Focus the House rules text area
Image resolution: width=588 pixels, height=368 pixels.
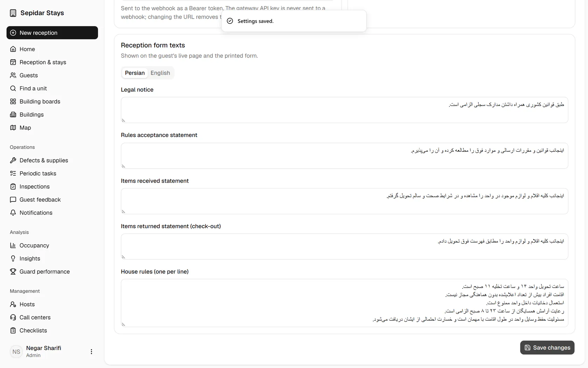(x=344, y=303)
